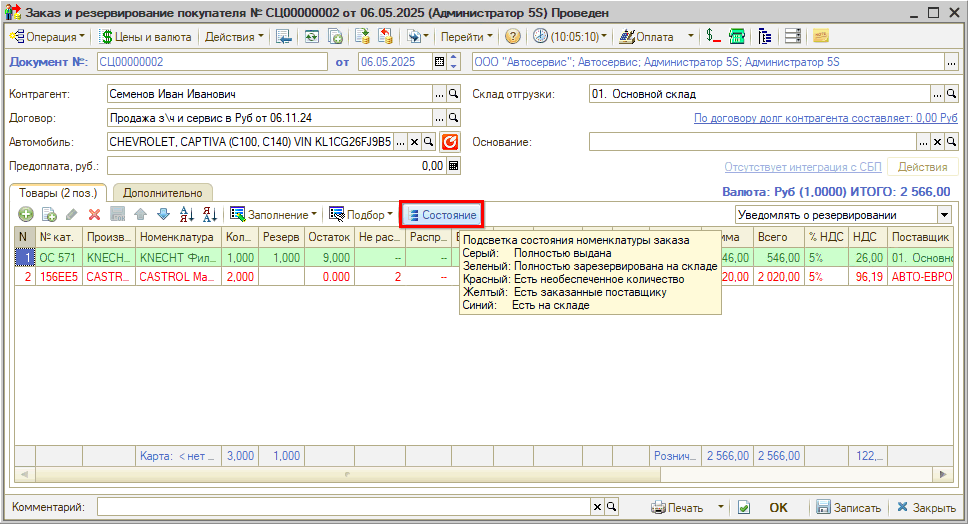Open the calendar picker for document date
This screenshot has width=968, height=524.
click(x=438, y=62)
